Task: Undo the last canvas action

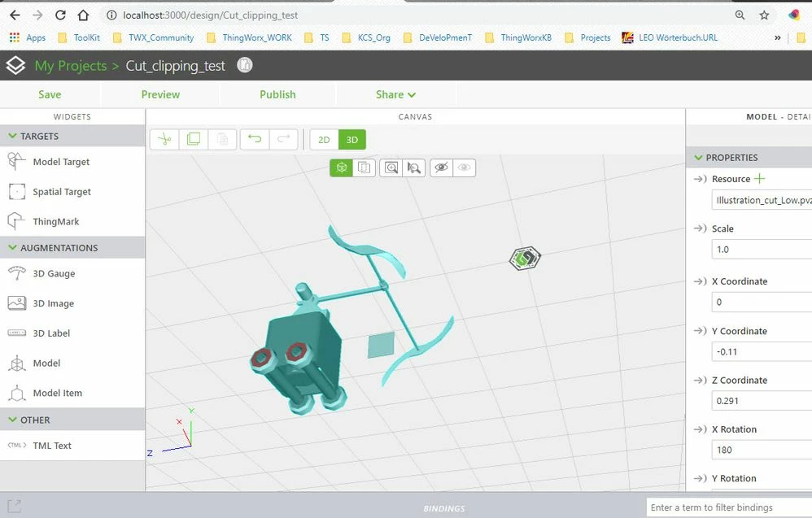Action: click(x=255, y=139)
